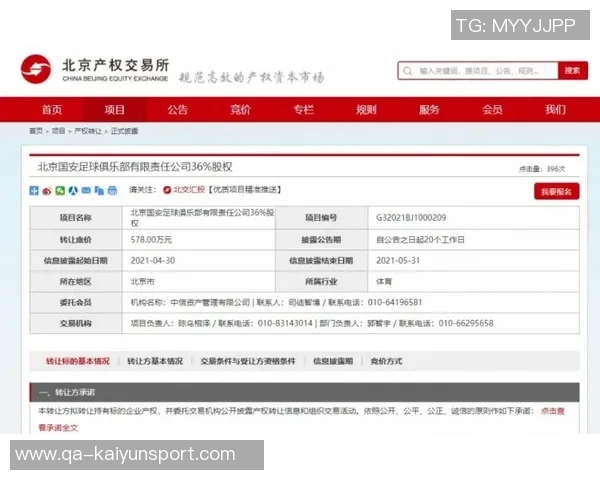Click the 首页 breadcrumb link
This screenshot has width=600, height=480.
36,131
